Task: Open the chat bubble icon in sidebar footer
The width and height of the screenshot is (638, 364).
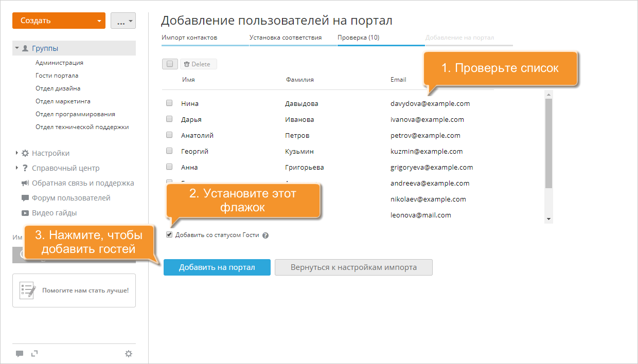Action: pyautogui.click(x=20, y=354)
